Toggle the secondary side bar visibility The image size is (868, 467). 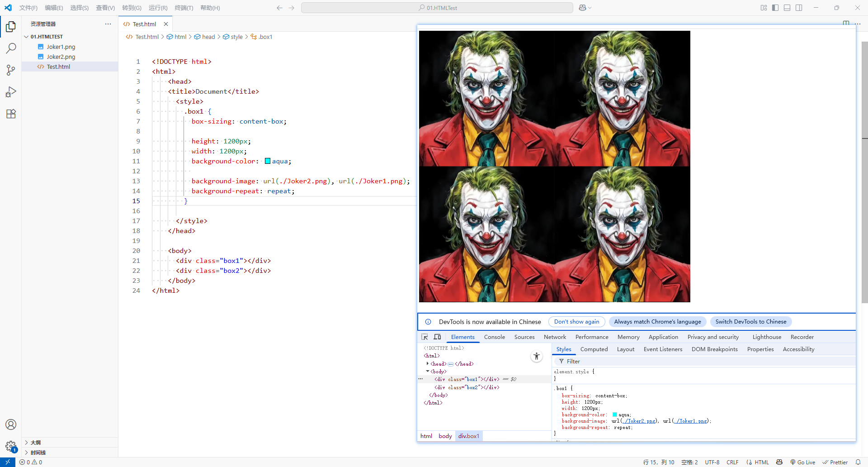click(799, 8)
